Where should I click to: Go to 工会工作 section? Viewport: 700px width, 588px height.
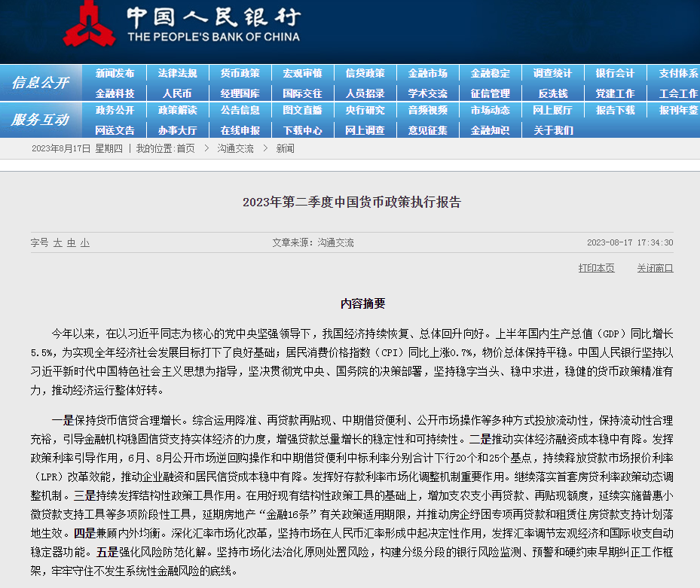click(x=679, y=93)
